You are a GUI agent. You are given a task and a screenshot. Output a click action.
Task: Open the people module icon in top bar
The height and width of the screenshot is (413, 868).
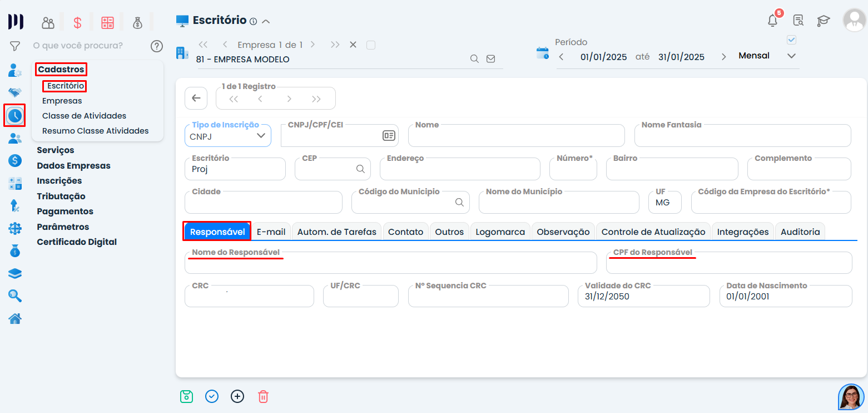(48, 23)
